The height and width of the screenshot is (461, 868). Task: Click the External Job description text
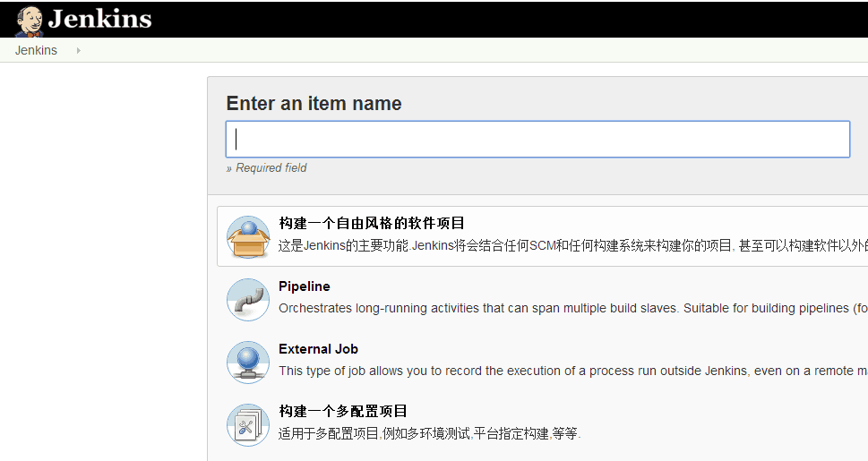click(x=573, y=371)
